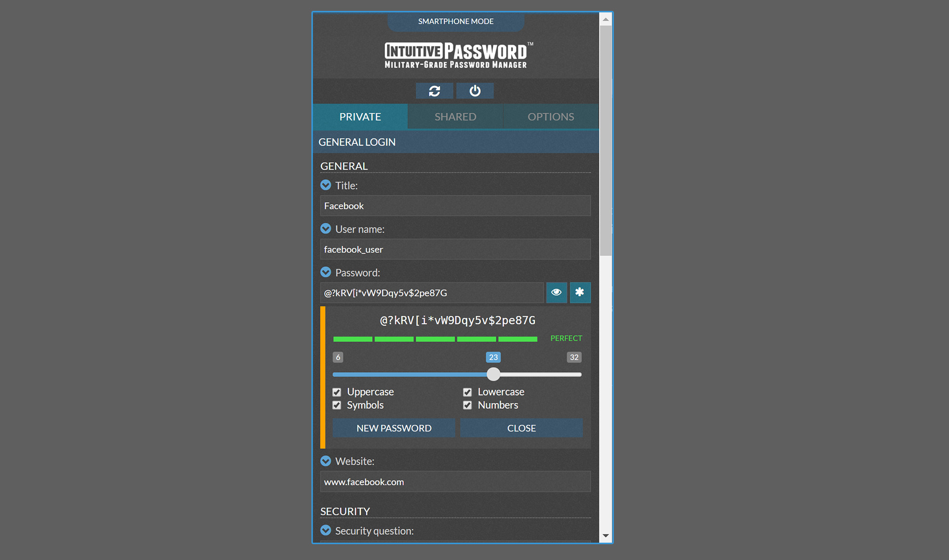Switch to the Shared tab
The height and width of the screenshot is (560, 949).
(455, 117)
